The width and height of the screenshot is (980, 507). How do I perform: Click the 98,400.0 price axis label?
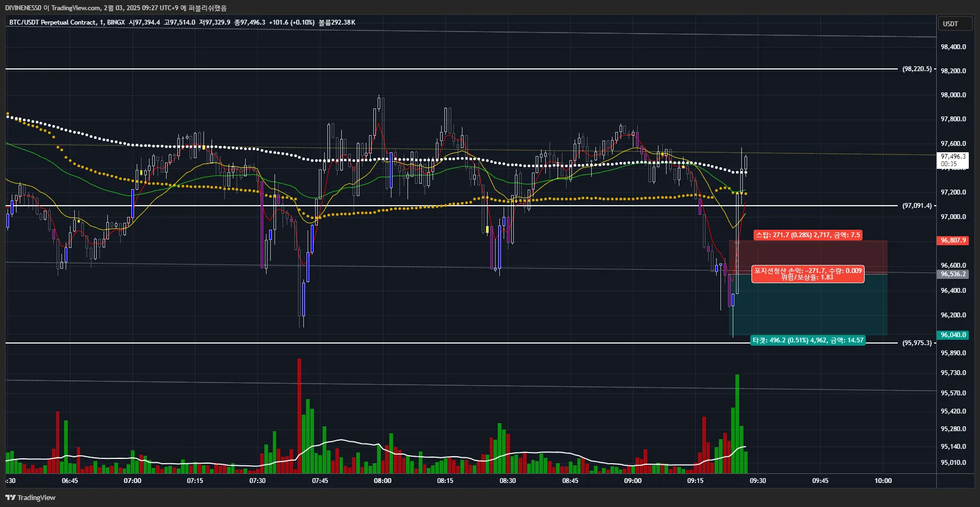953,47
